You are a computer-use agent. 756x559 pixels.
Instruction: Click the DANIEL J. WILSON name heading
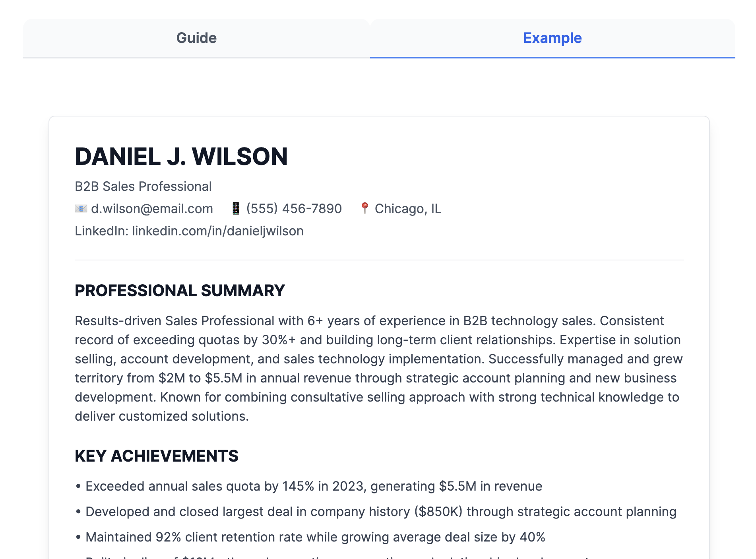click(181, 156)
